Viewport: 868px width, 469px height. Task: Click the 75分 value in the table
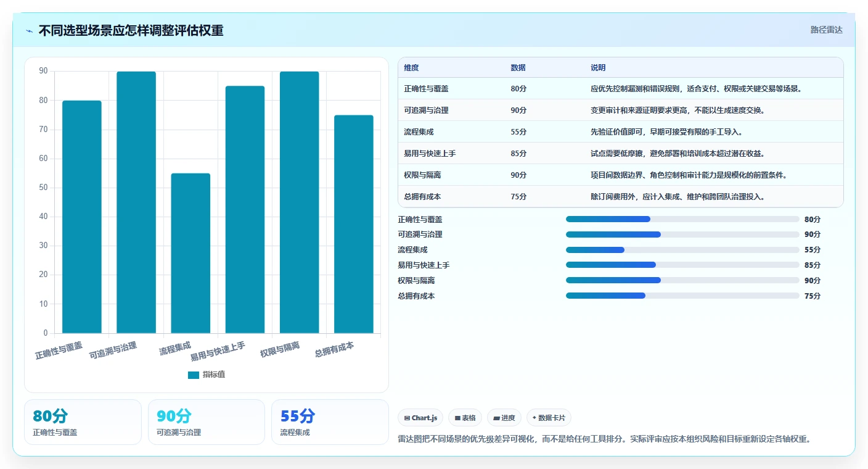(x=518, y=197)
